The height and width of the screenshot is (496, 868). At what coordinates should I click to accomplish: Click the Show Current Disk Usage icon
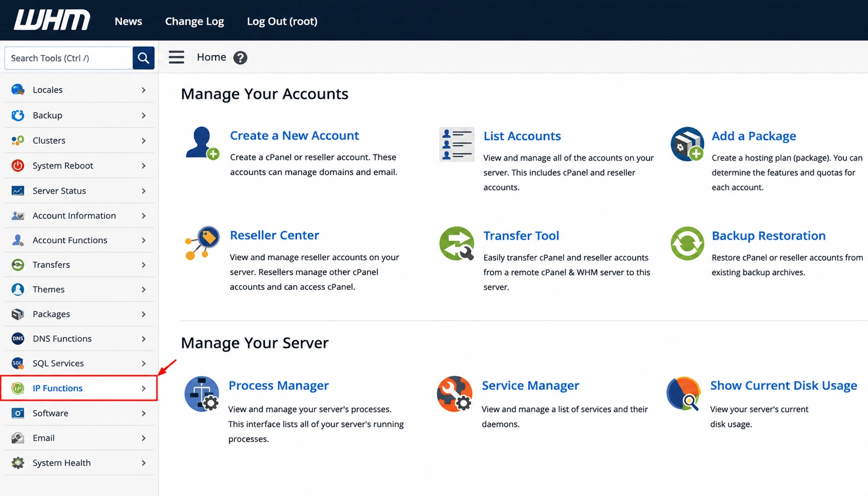684,393
